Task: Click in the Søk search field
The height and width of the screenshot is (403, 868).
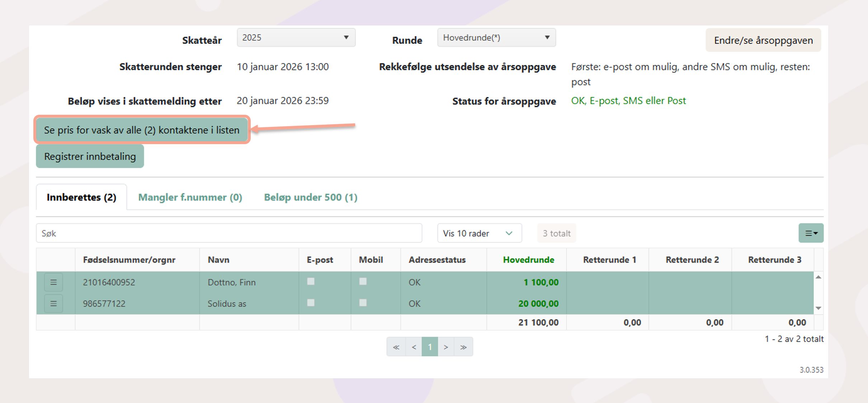Action: (x=229, y=233)
